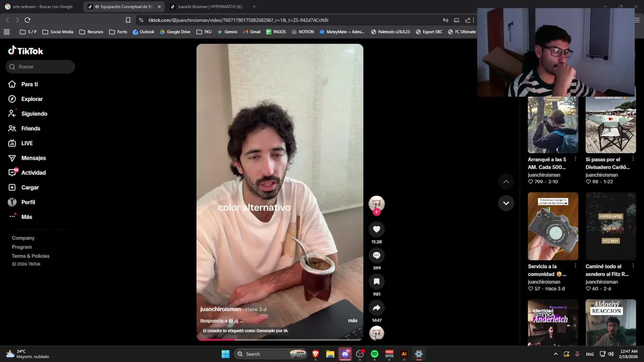Open options menu for 'Caminé todo el' video

click(633, 265)
